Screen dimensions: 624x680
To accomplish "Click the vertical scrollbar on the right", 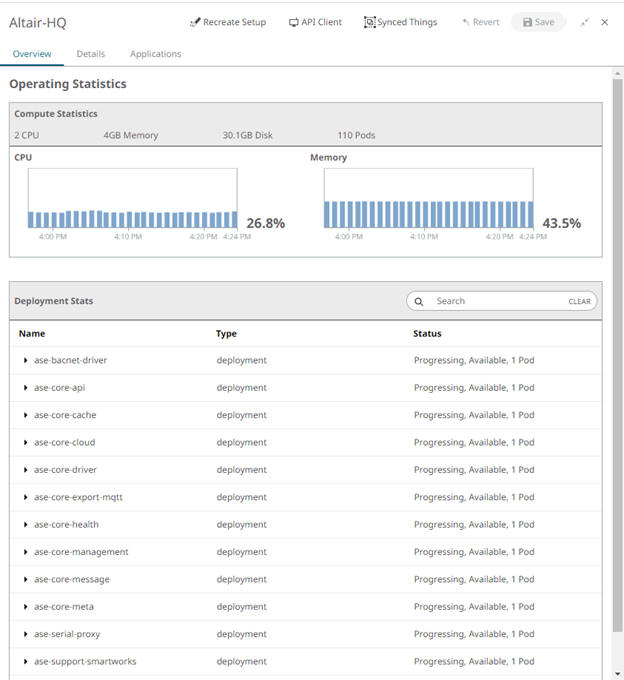I will (x=617, y=350).
